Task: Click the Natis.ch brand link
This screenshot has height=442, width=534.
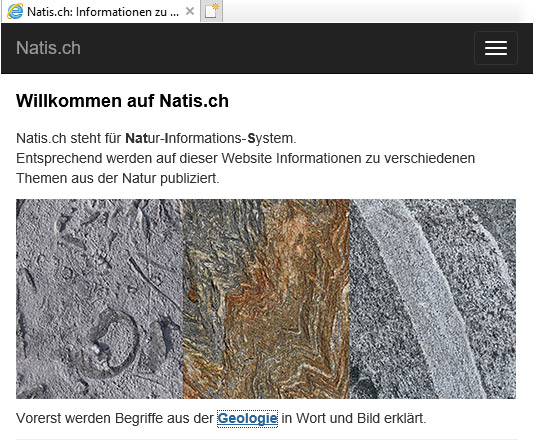Action: 48,48
